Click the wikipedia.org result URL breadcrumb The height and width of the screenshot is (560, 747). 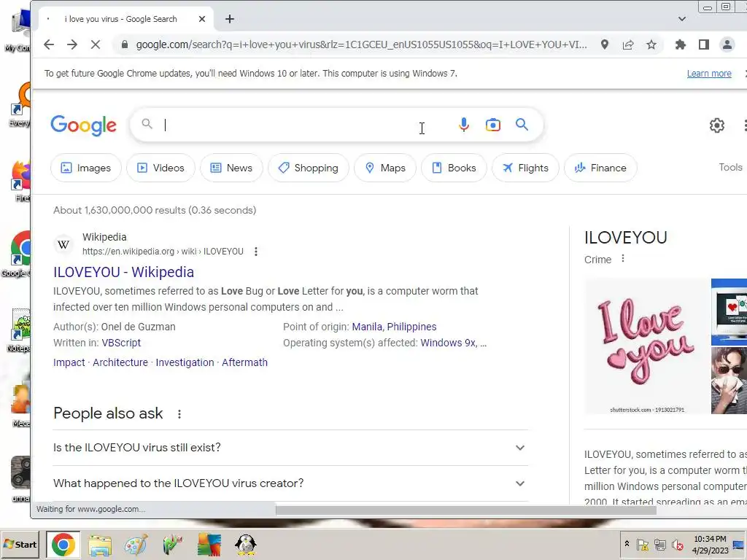[x=163, y=252]
